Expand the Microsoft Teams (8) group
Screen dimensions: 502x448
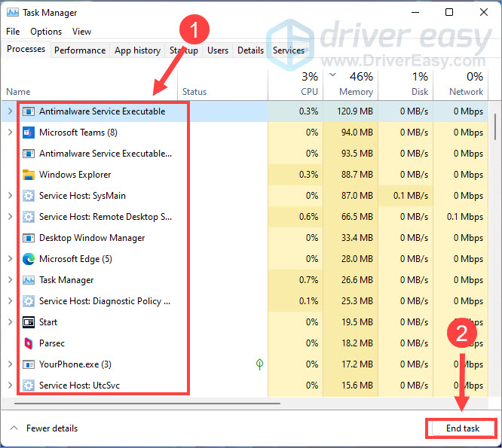[11, 132]
